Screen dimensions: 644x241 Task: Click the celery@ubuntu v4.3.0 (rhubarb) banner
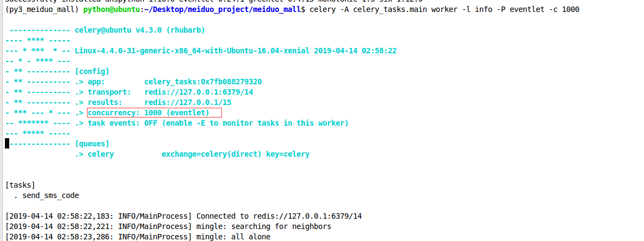coord(140,30)
